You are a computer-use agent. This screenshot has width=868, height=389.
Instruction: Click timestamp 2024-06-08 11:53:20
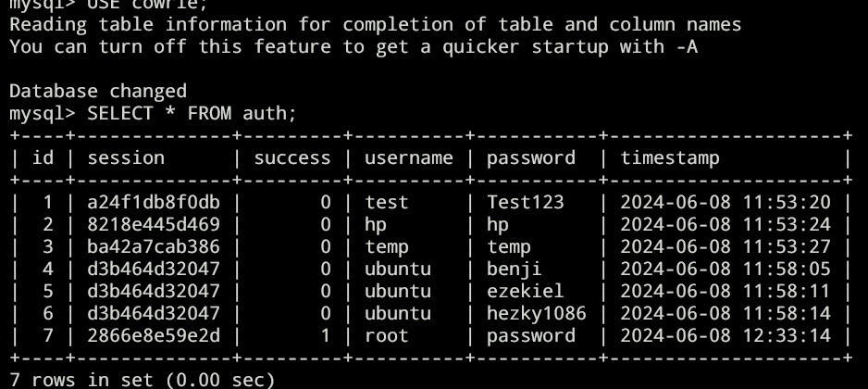725,202
